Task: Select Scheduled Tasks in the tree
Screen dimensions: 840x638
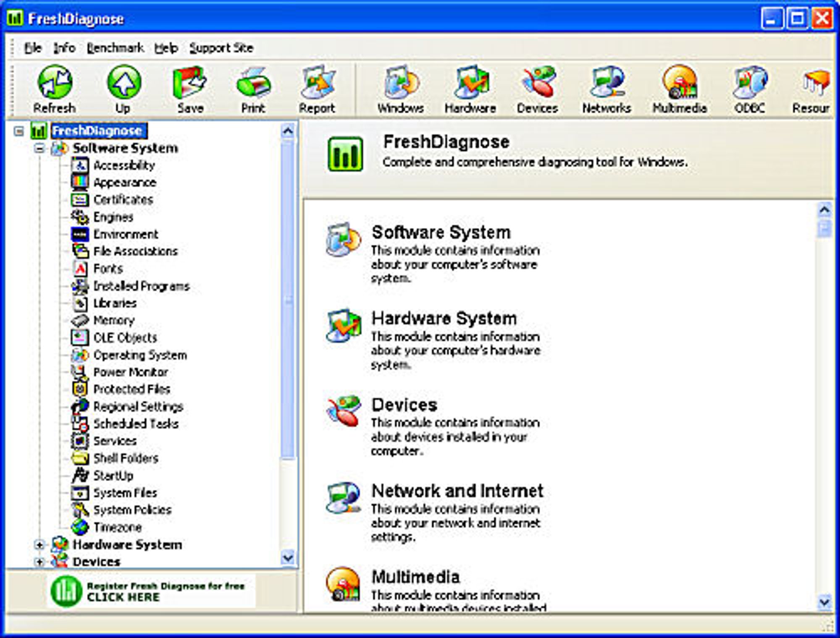Action: [x=136, y=424]
